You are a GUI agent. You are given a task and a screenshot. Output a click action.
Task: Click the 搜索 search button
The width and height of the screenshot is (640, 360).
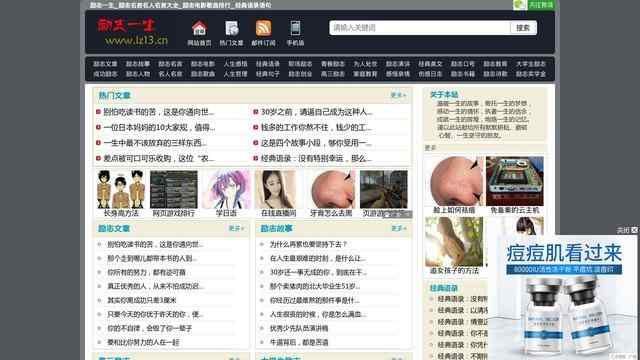[523, 28]
